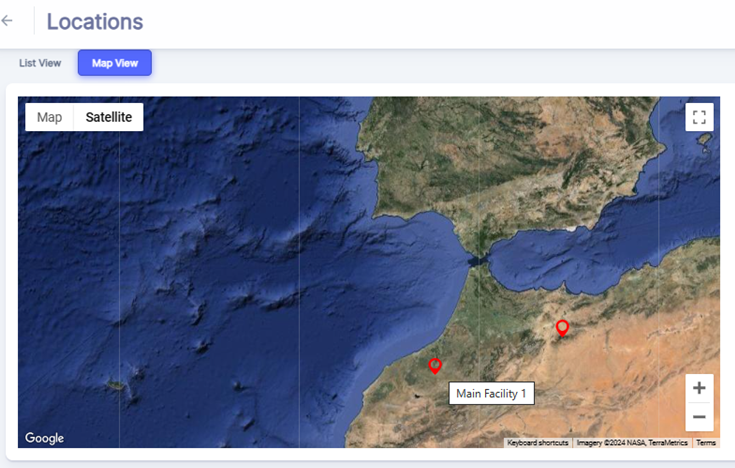
Task: Click the Main Facility 1 tooltip label
Action: (x=491, y=394)
